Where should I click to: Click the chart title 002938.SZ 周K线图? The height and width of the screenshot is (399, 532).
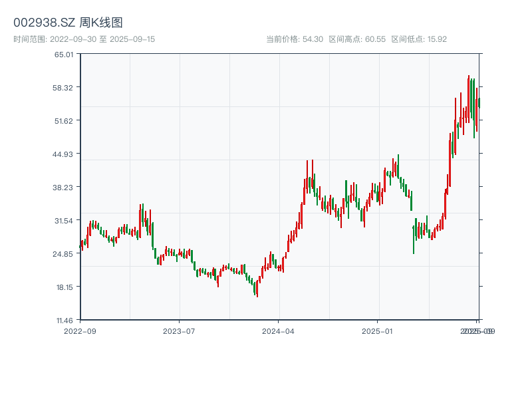(68, 23)
